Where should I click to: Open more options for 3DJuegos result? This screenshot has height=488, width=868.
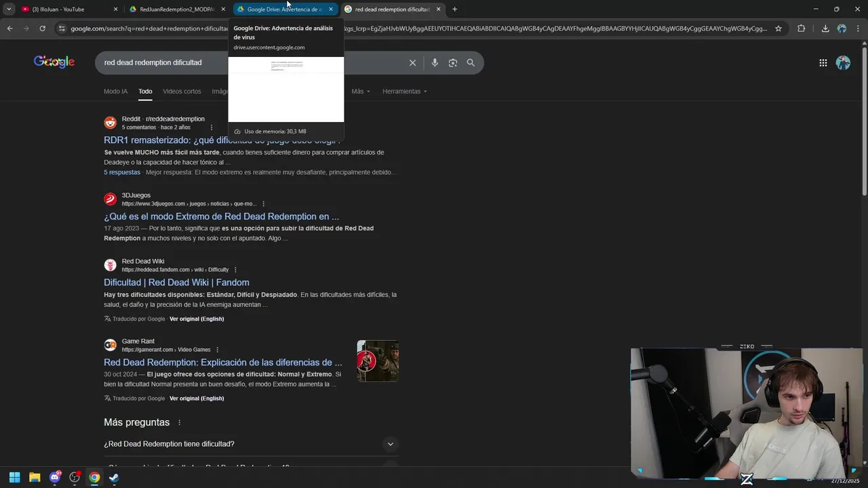click(x=263, y=204)
